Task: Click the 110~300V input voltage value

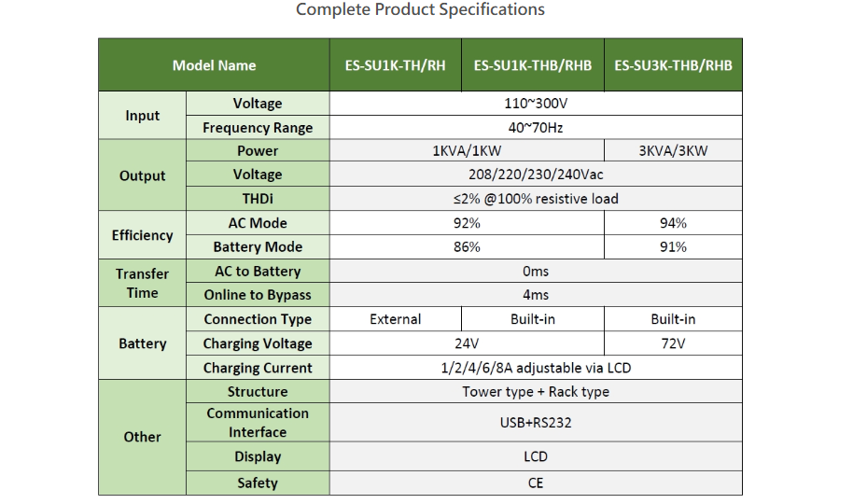Action: pyautogui.click(x=535, y=104)
